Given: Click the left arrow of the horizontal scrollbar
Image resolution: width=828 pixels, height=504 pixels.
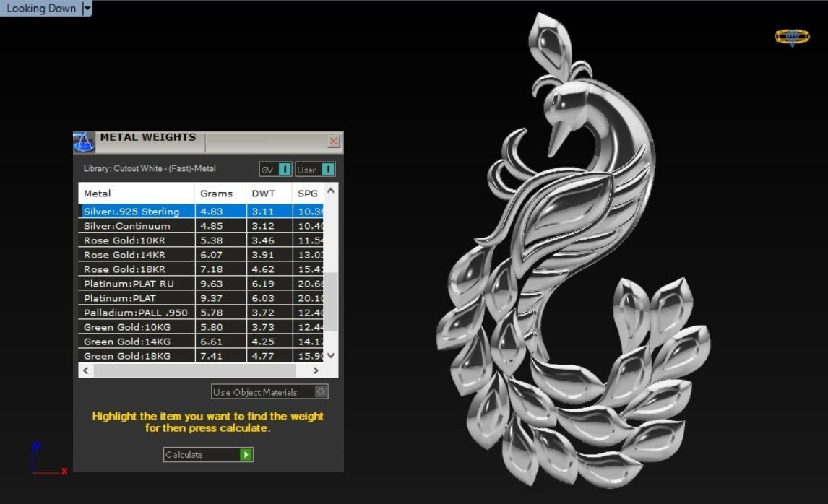Looking at the screenshot, I should click(86, 370).
